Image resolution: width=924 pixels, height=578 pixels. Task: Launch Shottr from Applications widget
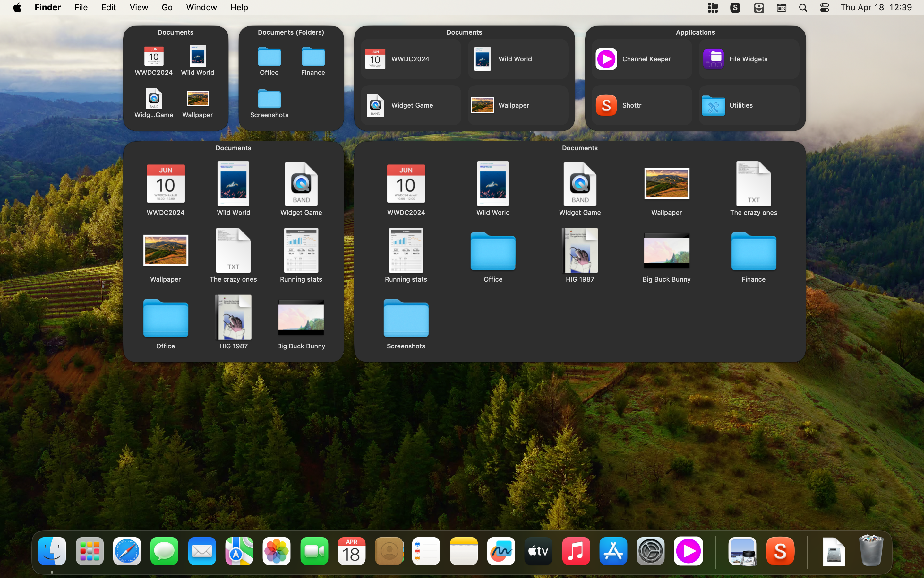(641, 105)
